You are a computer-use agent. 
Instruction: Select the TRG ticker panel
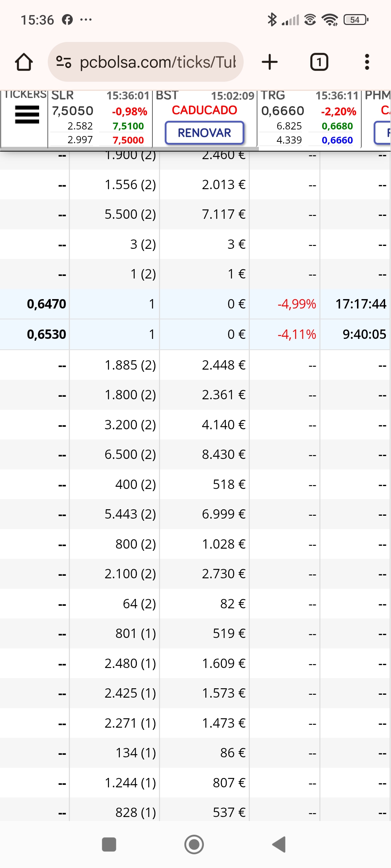click(x=309, y=118)
